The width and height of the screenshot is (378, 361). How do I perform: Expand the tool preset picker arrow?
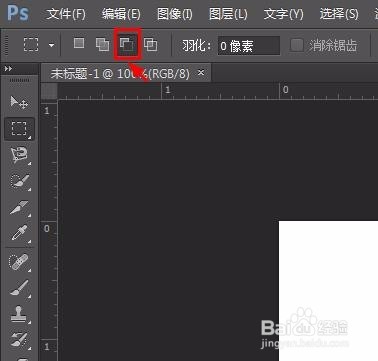[51, 45]
